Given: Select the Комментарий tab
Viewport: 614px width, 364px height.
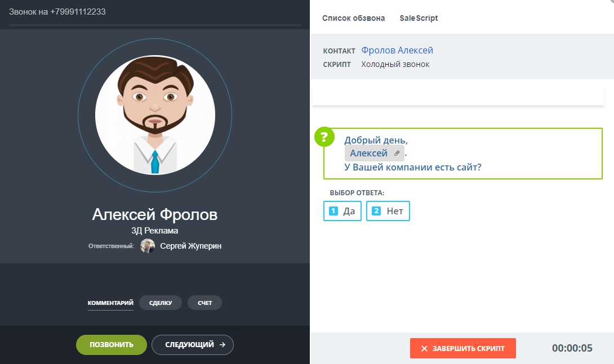Looking at the screenshot, I should [110, 303].
